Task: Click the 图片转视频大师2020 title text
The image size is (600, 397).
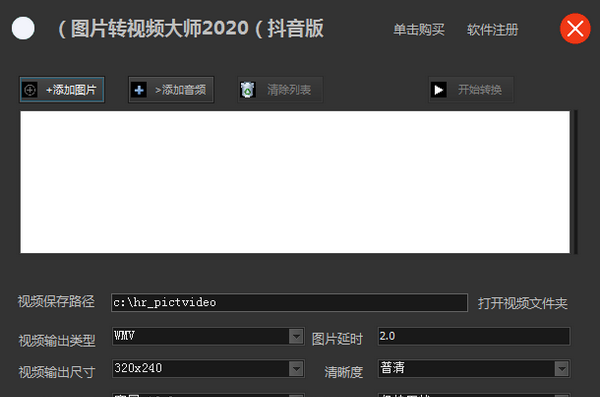Action: pos(160,28)
